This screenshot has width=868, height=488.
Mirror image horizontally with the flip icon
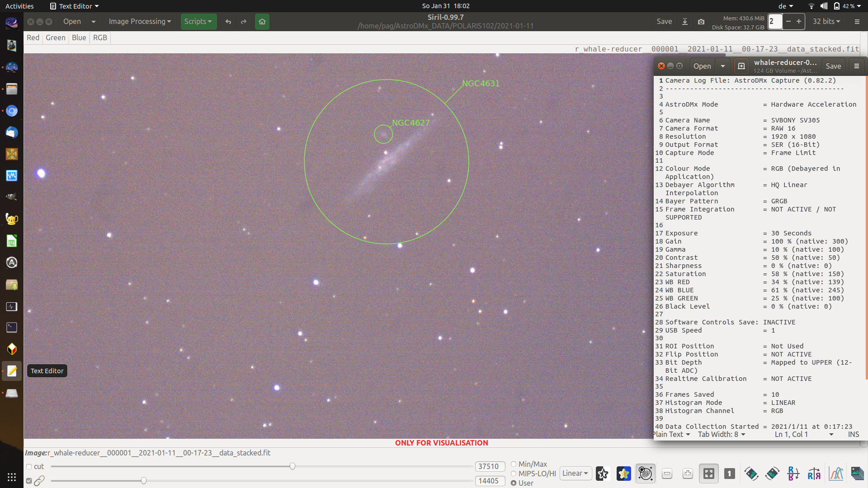[x=814, y=474]
